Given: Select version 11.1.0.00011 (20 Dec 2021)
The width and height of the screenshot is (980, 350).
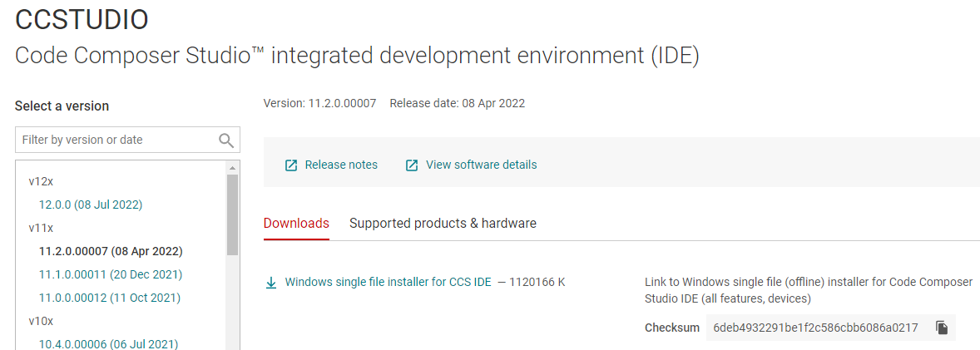Looking at the screenshot, I should click(111, 274).
